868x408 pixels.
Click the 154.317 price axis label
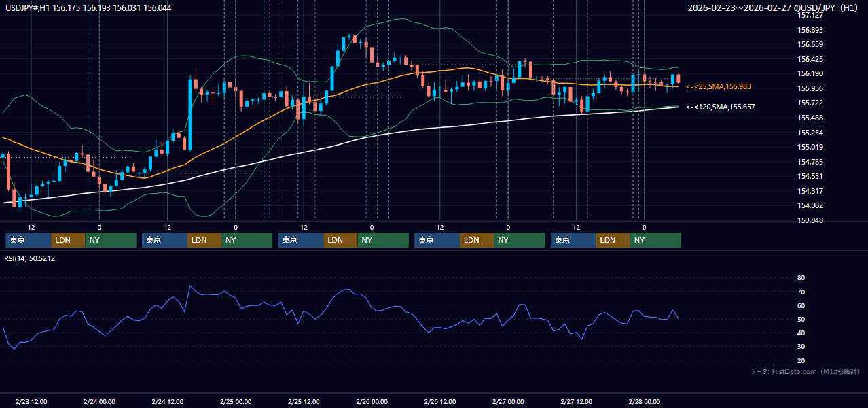point(810,191)
